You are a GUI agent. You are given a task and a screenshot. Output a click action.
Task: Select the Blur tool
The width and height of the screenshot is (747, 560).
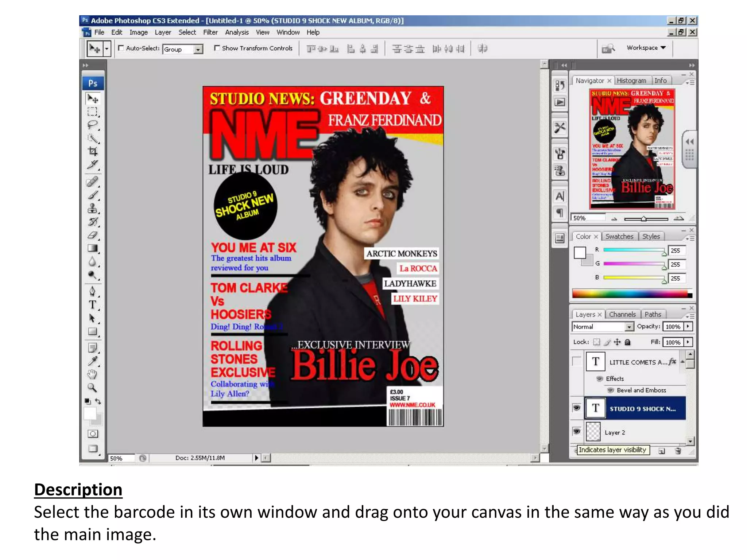(93, 262)
